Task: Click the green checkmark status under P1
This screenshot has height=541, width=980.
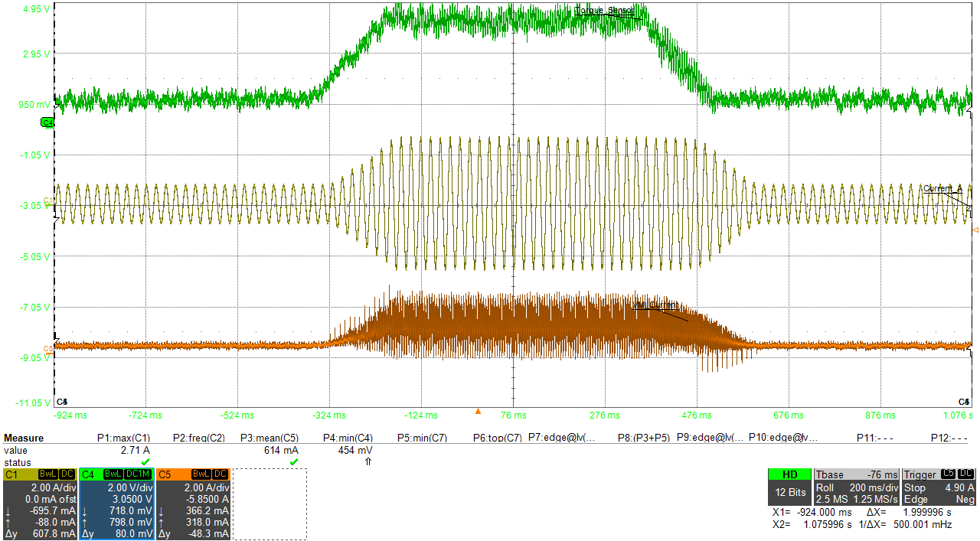Action: coord(145,462)
